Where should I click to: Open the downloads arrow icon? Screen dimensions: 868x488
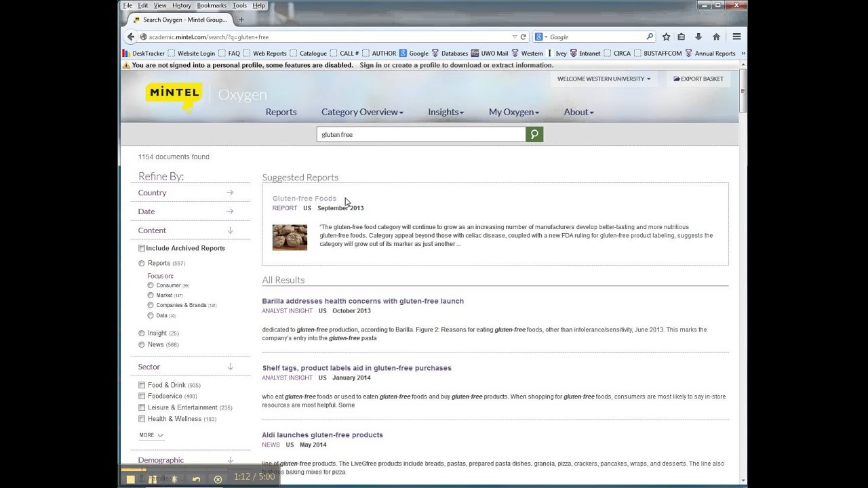click(698, 37)
